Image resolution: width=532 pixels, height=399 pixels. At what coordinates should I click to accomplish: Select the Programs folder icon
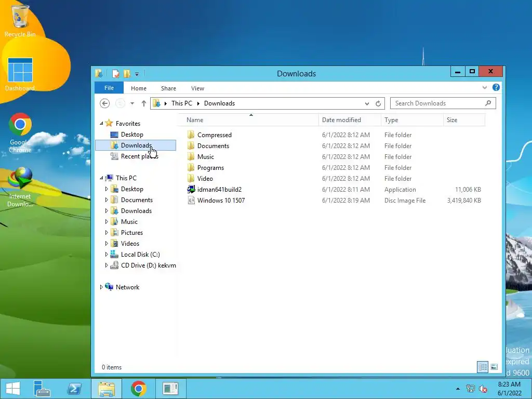191,168
